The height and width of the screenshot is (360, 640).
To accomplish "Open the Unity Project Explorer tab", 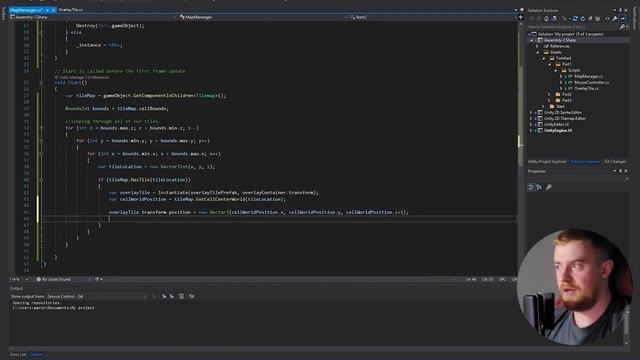I will point(547,162).
